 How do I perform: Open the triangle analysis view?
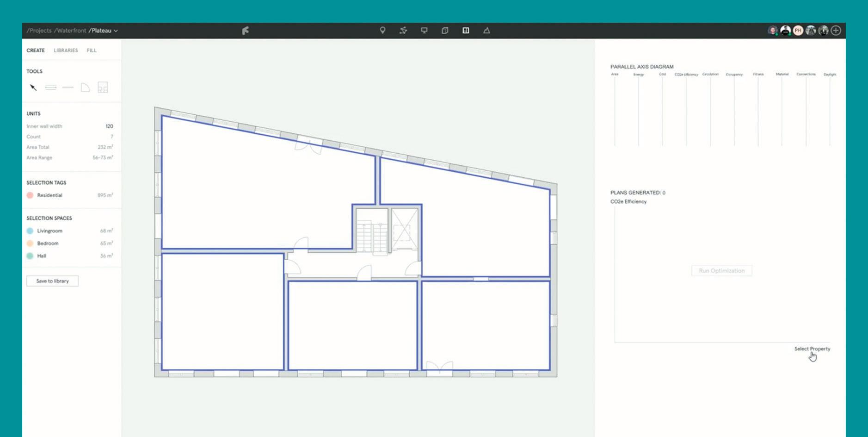click(486, 31)
